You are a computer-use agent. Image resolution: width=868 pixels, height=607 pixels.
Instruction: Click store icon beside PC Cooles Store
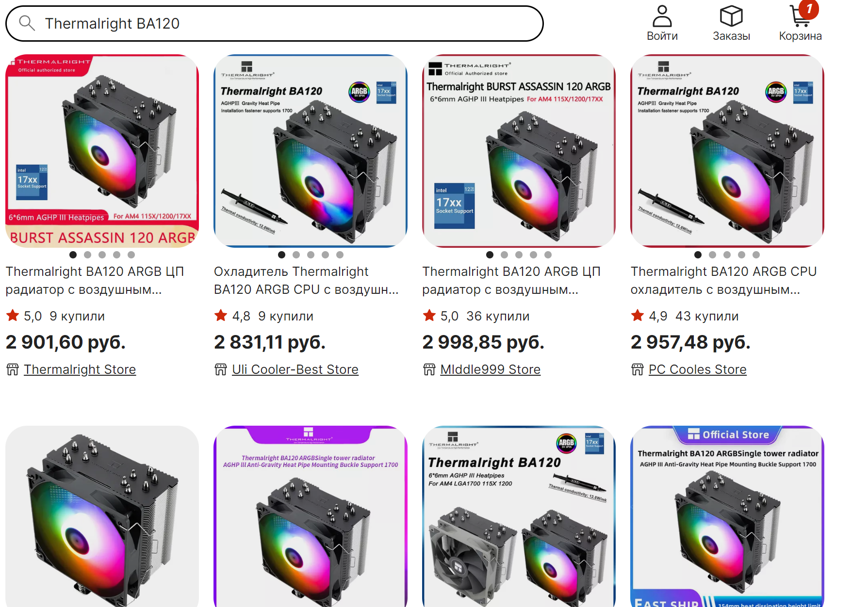[638, 369]
